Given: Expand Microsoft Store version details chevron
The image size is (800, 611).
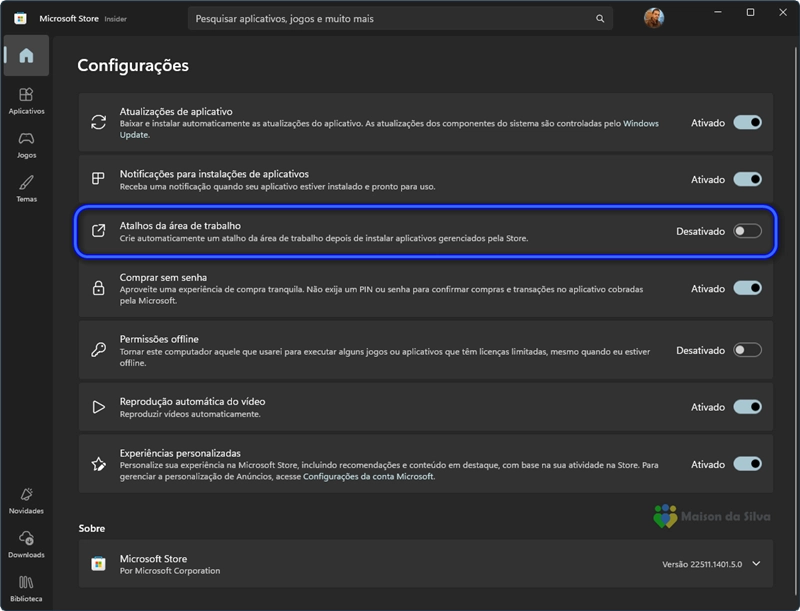Looking at the screenshot, I should point(756,564).
